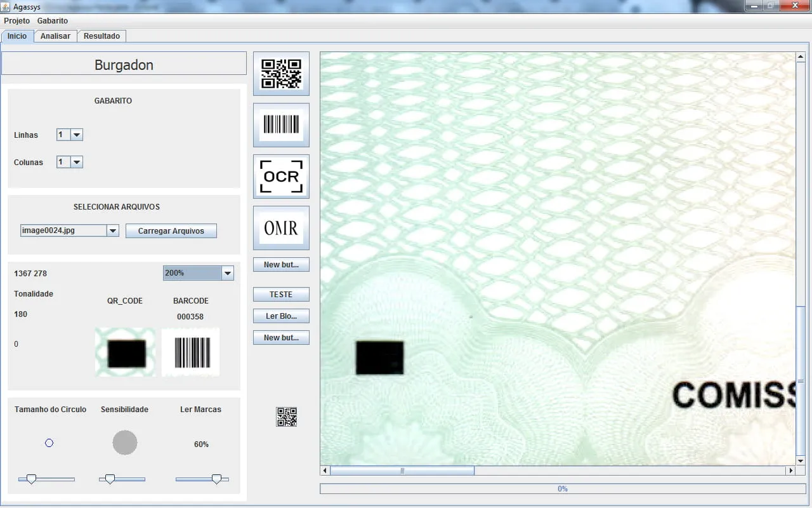Expand the Linhas dropdown
The image size is (812, 508).
[x=77, y=135]
